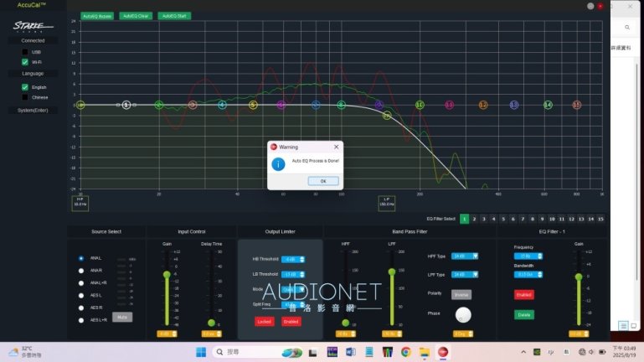Image resolution: width=644 pixels, height=362 pixels.
Task: Enable the USB connection checkbox
Action: tap(25, 52)
